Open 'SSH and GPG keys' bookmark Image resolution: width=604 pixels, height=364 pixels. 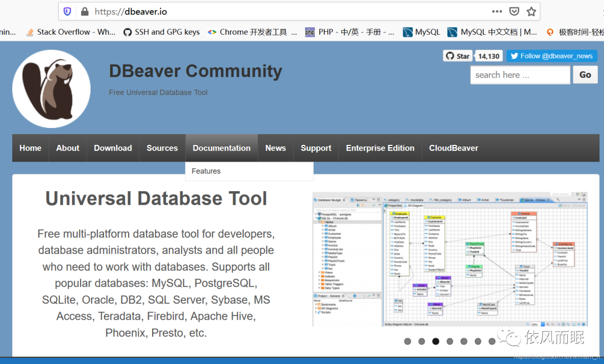coord(162,32)
